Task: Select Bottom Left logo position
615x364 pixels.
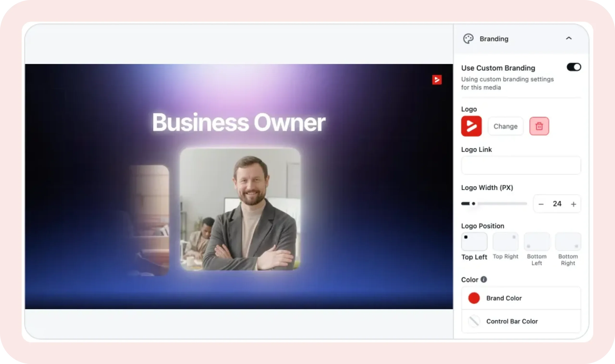Action: (x=537, y=241)
